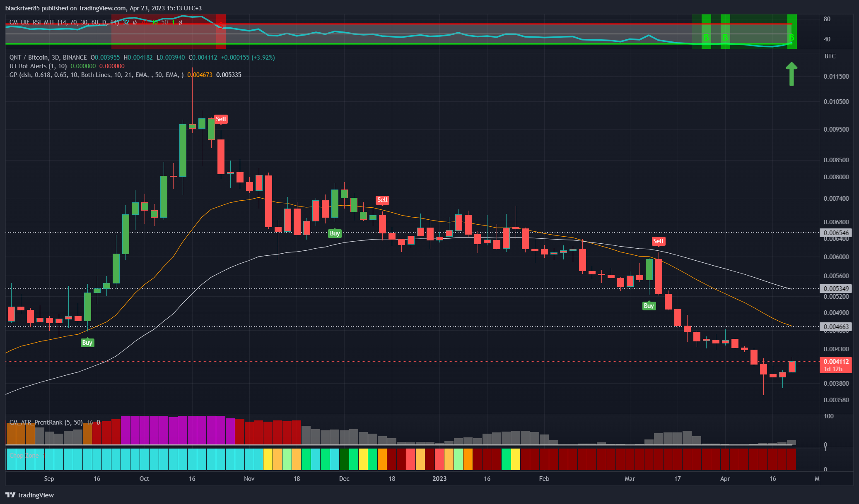Select the CM_Ult_RSI_MTF indicator title
Viewport: 859px width, 504px height.
click(64, 22)
